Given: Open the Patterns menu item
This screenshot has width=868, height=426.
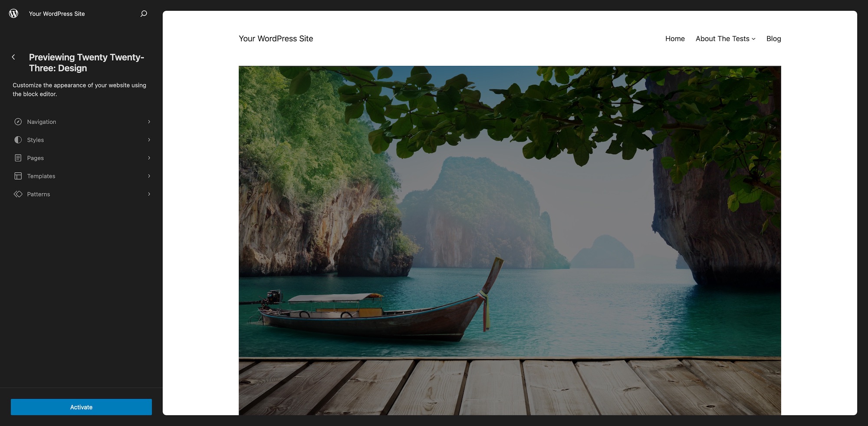Looking at the screenshot, I should [x=81, y=194].
